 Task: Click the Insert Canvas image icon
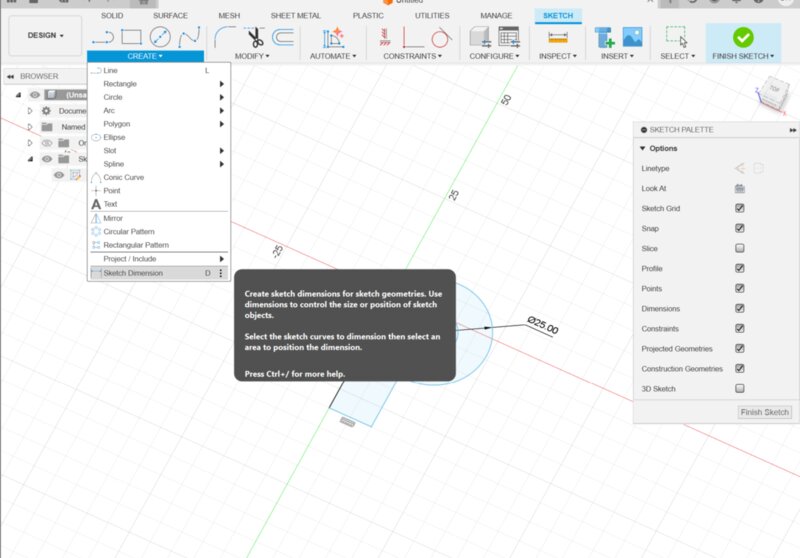[x=633, y=37]
